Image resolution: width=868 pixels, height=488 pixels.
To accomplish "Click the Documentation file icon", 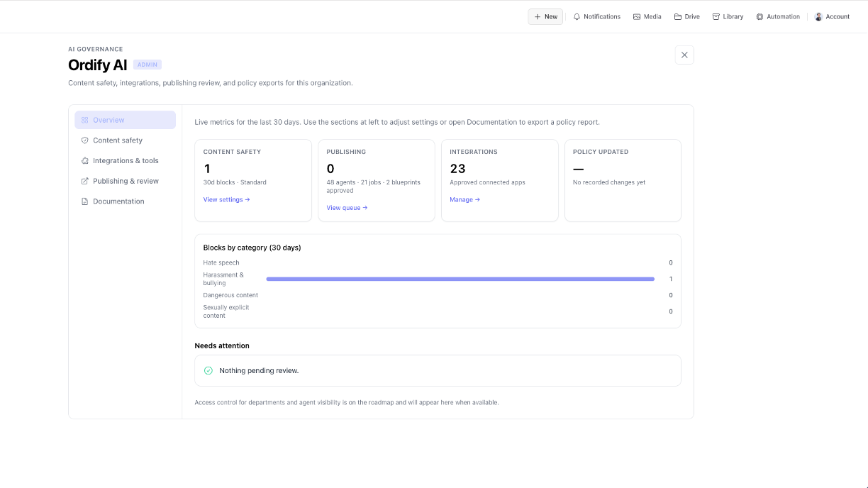I will [85, 201].
